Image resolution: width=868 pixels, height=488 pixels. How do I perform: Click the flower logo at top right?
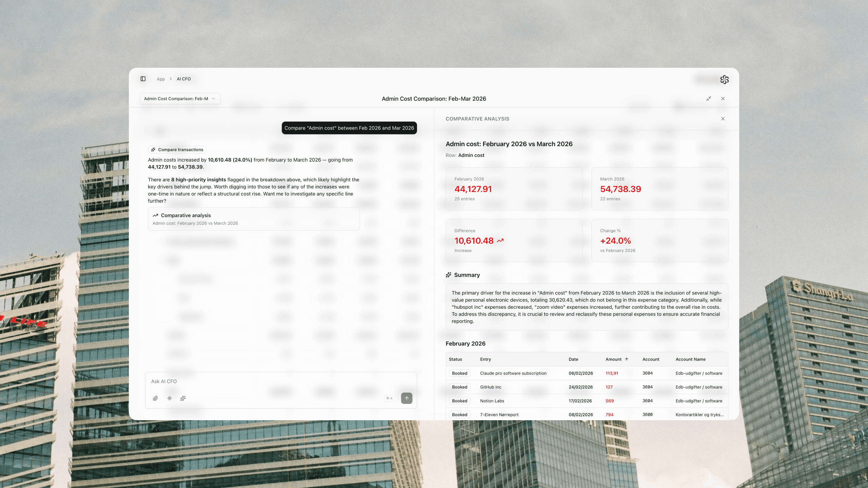tap(725, 80)
